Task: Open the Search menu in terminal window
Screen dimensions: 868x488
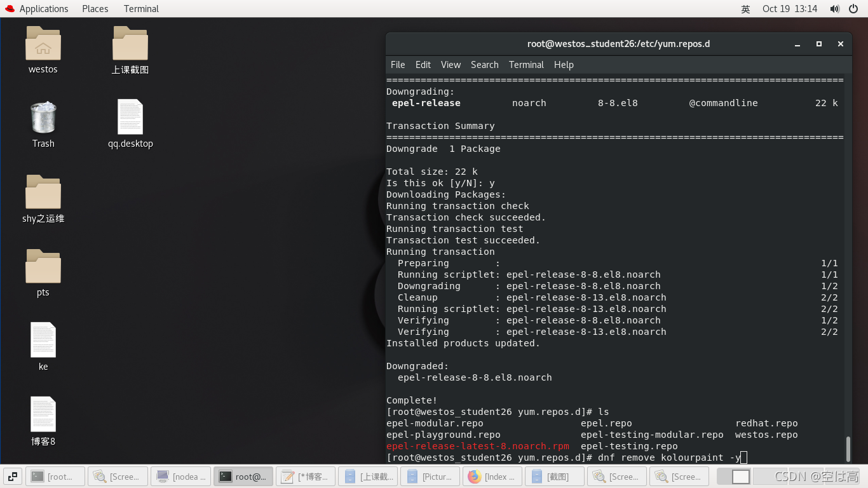Action: point(485,65)
